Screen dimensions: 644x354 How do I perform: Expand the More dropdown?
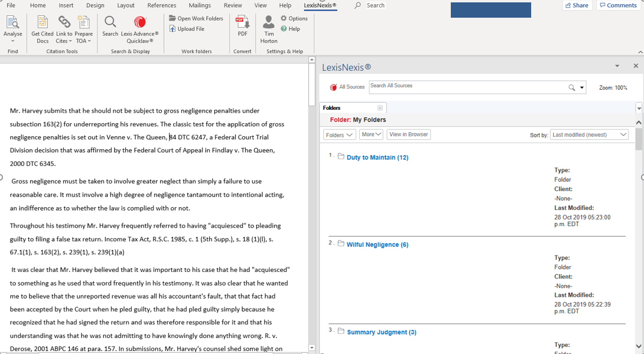371,135
